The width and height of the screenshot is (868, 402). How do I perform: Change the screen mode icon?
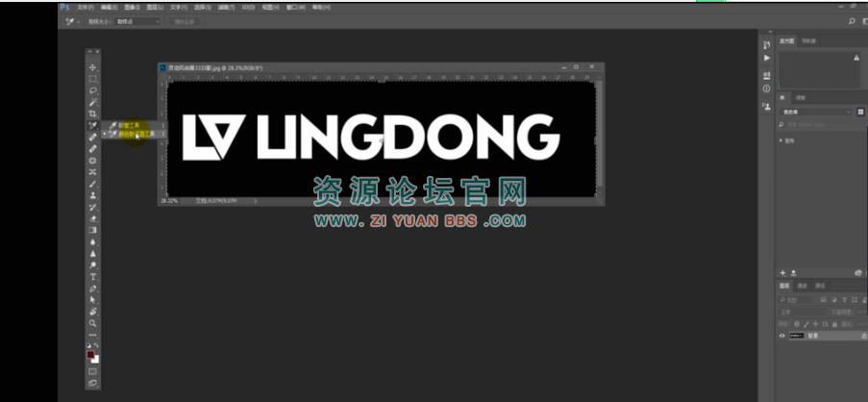pos(92,383)
